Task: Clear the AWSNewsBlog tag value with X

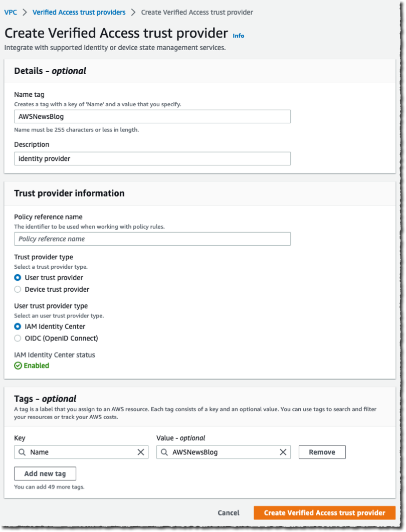Action: click(283, 452)
